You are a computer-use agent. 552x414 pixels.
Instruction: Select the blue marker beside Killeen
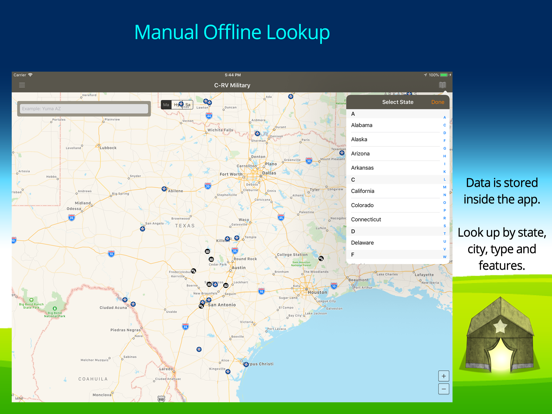pyautogui.click(x=227, y=239)
